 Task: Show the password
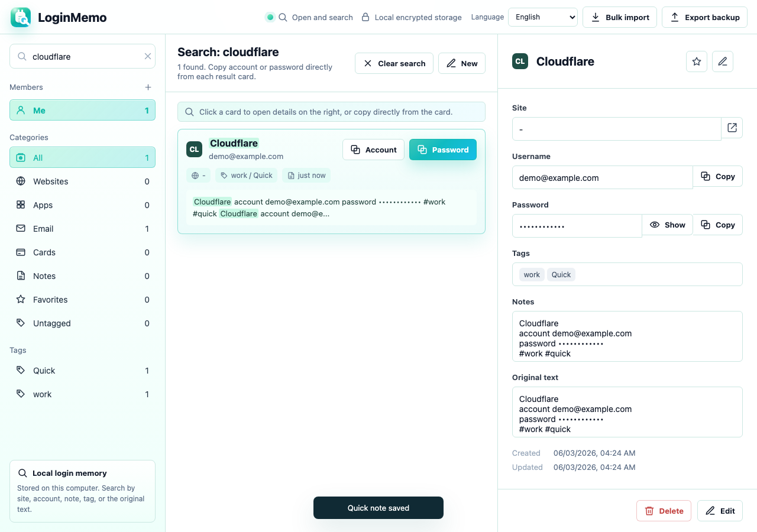pos(668,225)
